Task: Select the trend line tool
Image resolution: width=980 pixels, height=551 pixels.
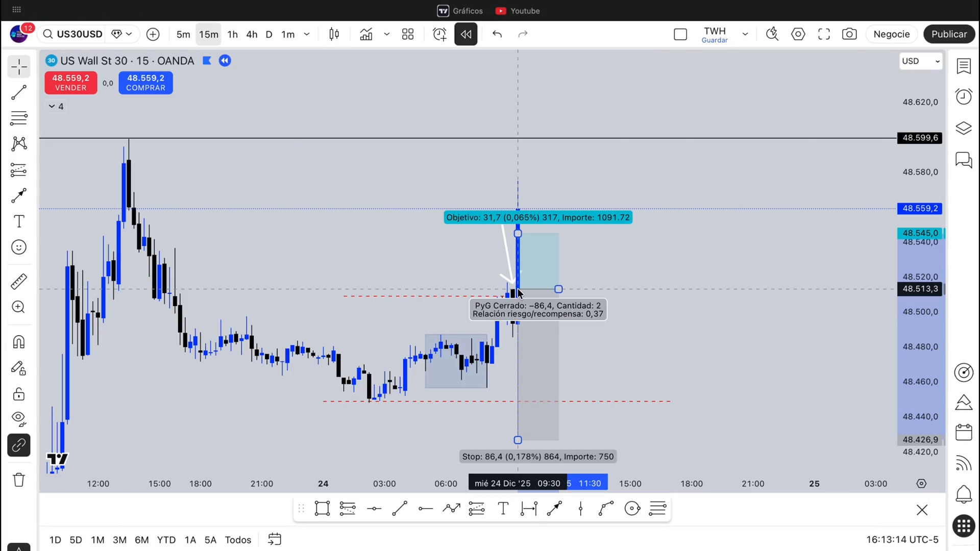Action: pos(19,92)
